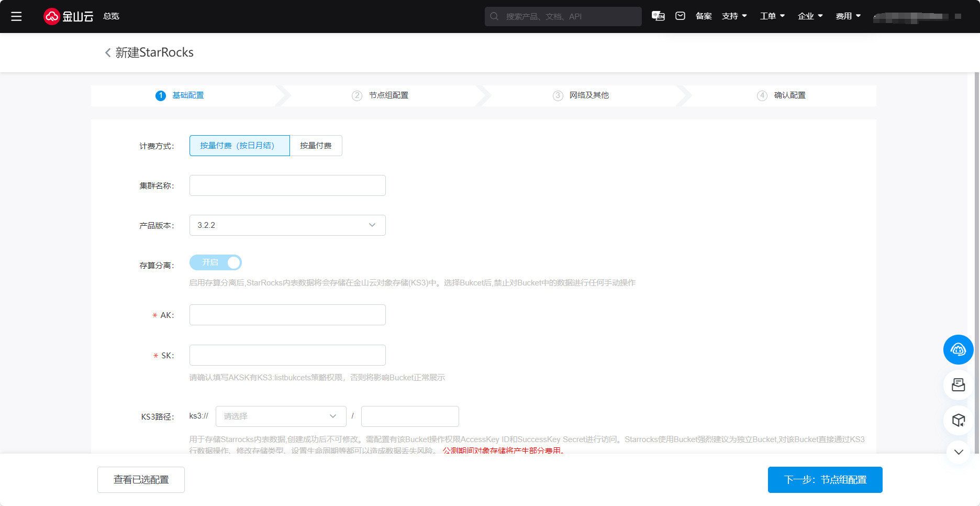Click 下一步：节点组配置 button
This screenshot has height=506, width=980.
click(x=825, y=480)
